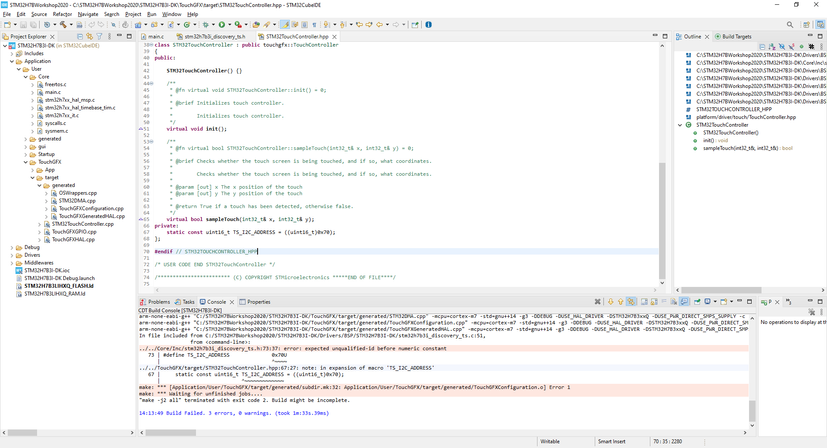Click the External Tools run icon with red toolbox

[238, 25]
